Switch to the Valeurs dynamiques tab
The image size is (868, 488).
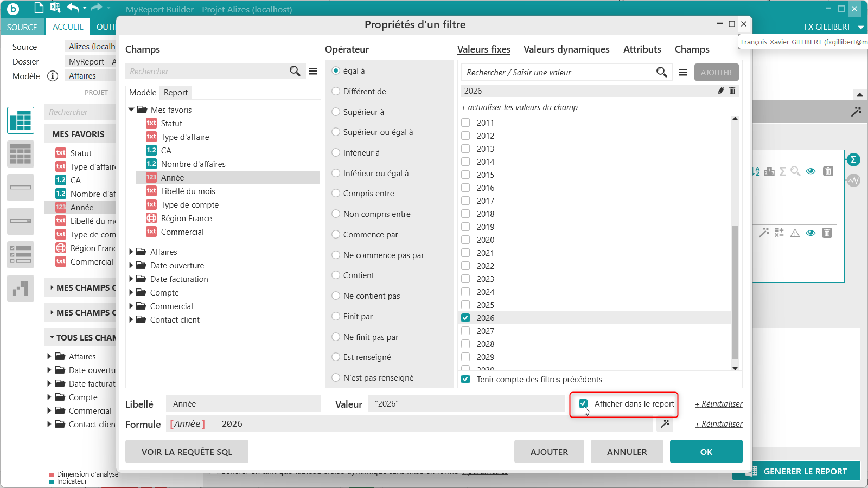tap(566, 49)
